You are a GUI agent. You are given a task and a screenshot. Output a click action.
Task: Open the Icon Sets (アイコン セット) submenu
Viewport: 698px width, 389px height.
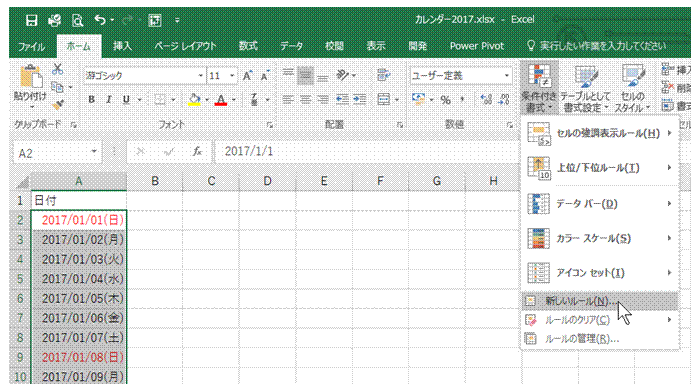(600, 273)
